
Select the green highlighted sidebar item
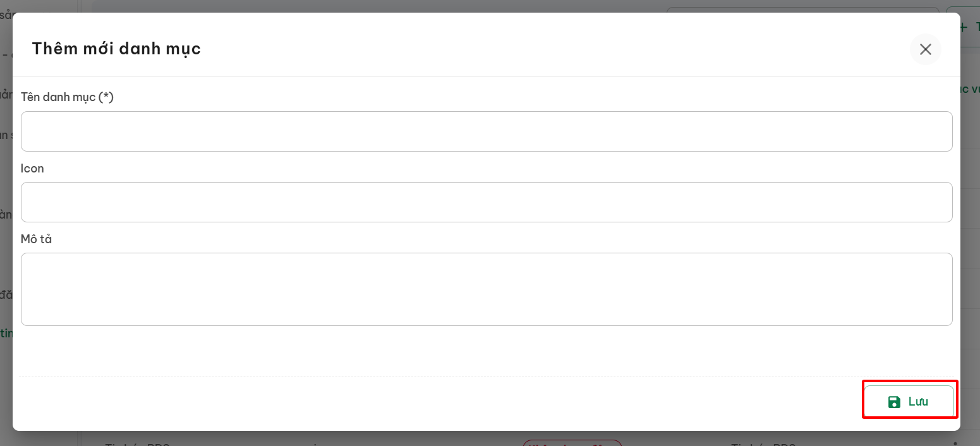(6, 333)
